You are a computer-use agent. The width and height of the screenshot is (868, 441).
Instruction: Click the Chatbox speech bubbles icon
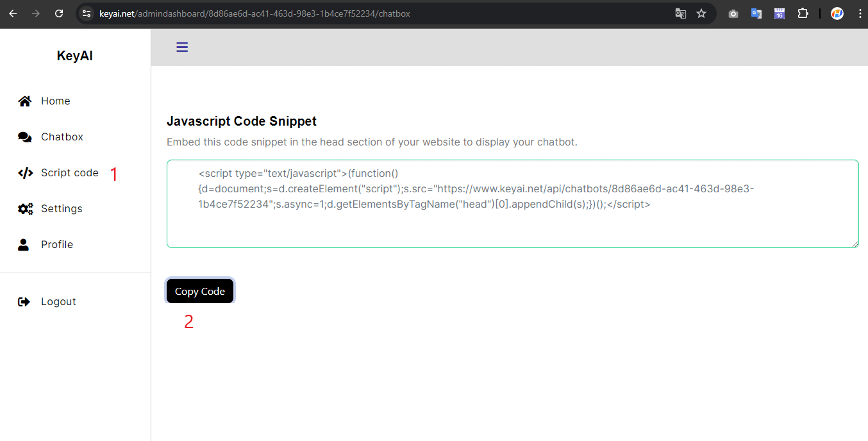pyautogui.click(x=25, y=137)
